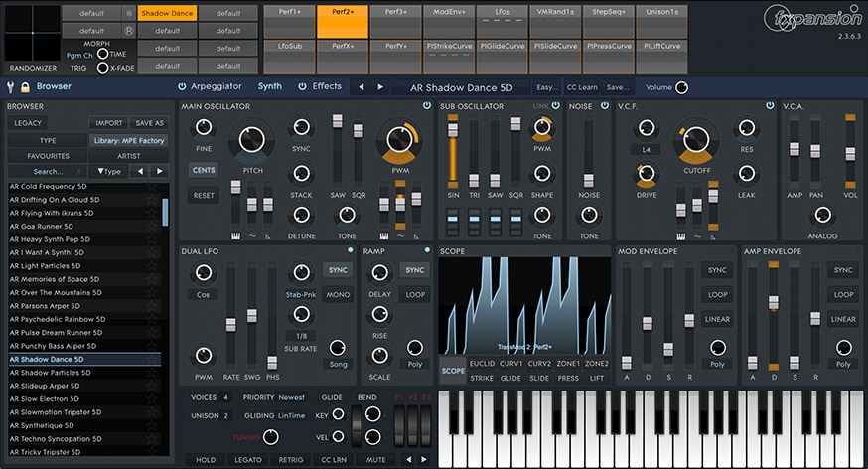Favourite the AR Cold Frequency 5D star

pos(152,186)
